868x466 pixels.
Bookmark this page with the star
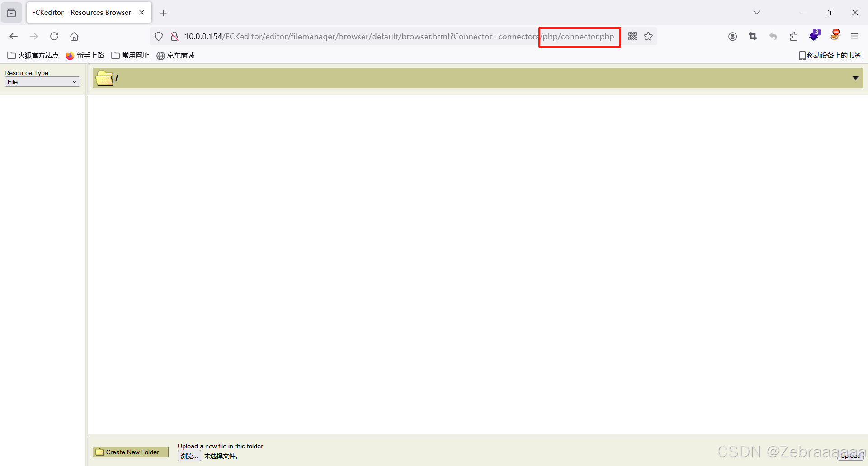[648, 36]
